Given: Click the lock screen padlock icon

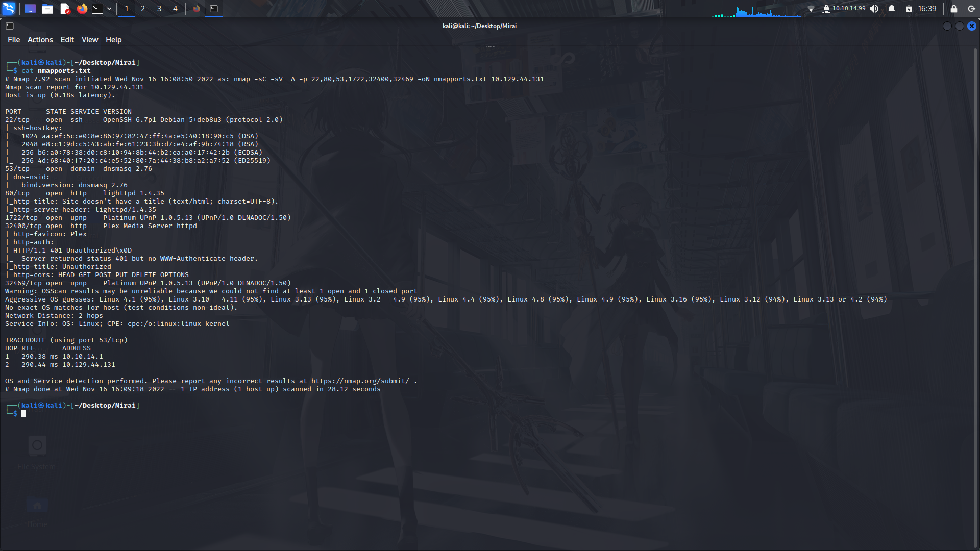Looking at the screenshot, I should pyautogui.click(x=954, y=9).
